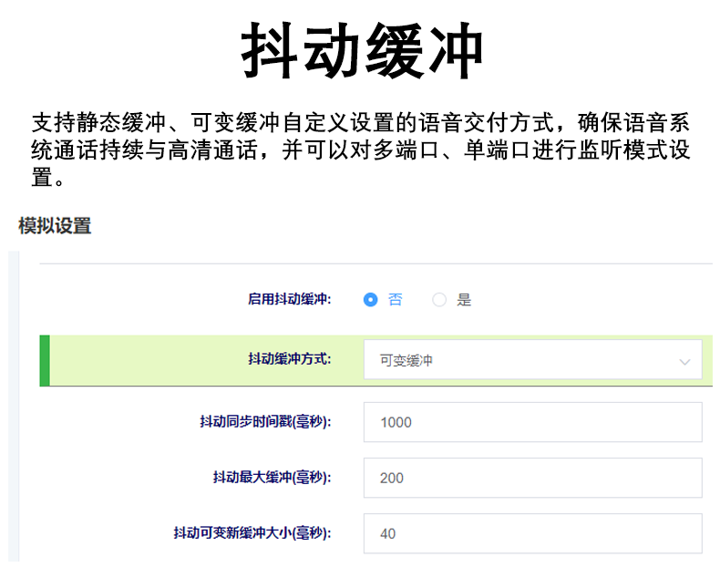
Task: Click the 抖动可变新缓冲大小(毫秒) label
Action: (252, 532)
